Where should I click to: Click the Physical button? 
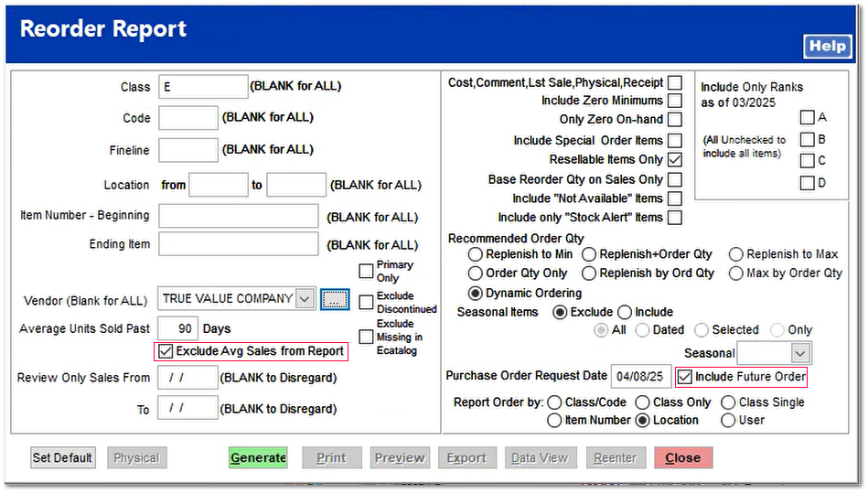click(x=136, y=457)
